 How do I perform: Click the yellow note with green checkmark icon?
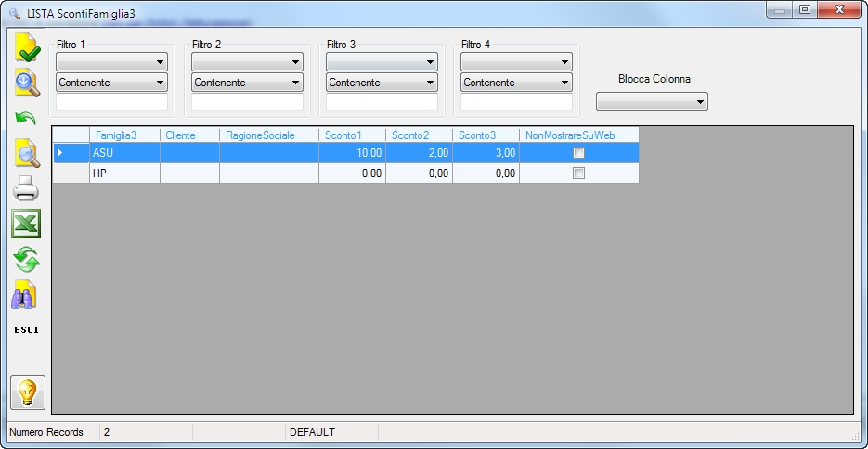[x=27, y=47]
